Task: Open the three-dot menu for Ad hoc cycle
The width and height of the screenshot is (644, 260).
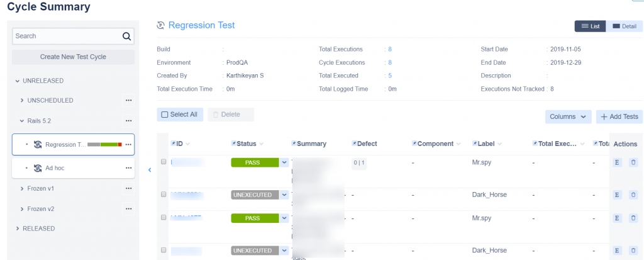Action: 128,168
